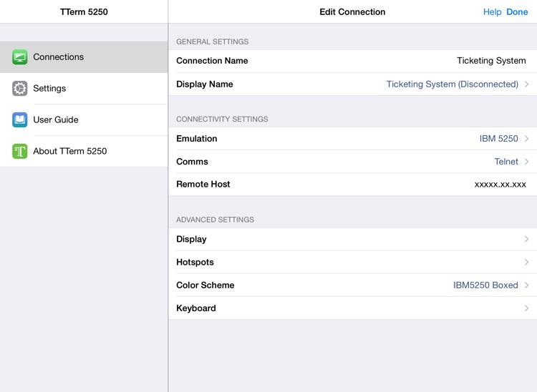Expand Display advanced settings chevron
Viewport: 537px width, 392px height.
(527, 239)
